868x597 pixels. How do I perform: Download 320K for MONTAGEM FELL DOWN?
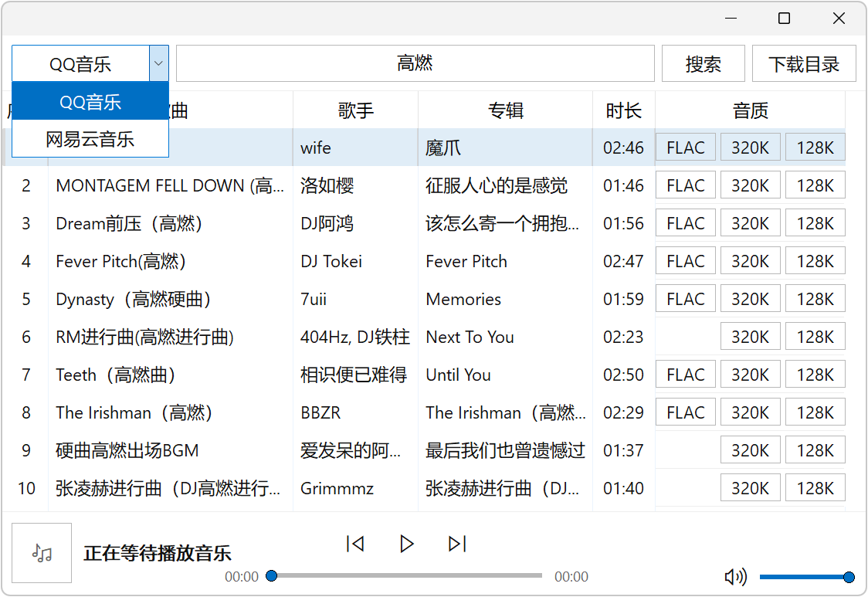click(x=750, y=185)
